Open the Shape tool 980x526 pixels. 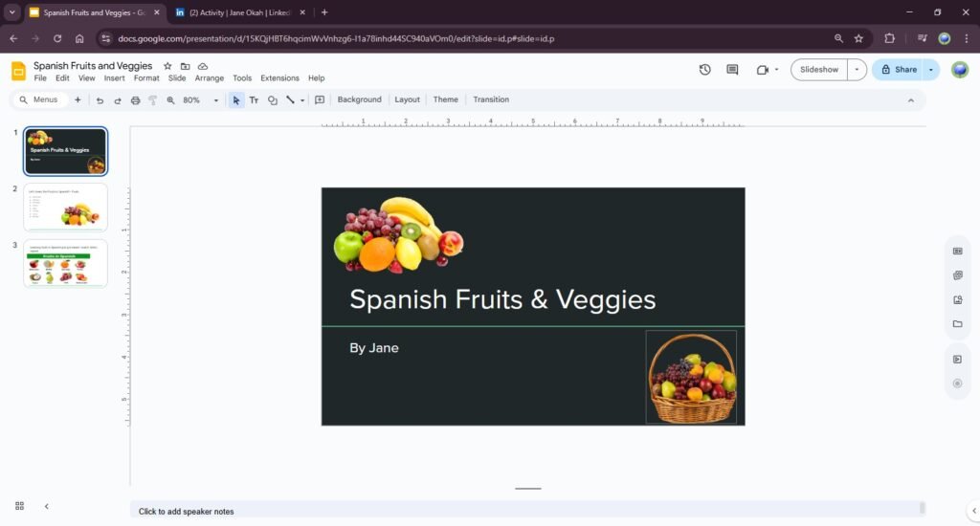(x=273, y=100)
